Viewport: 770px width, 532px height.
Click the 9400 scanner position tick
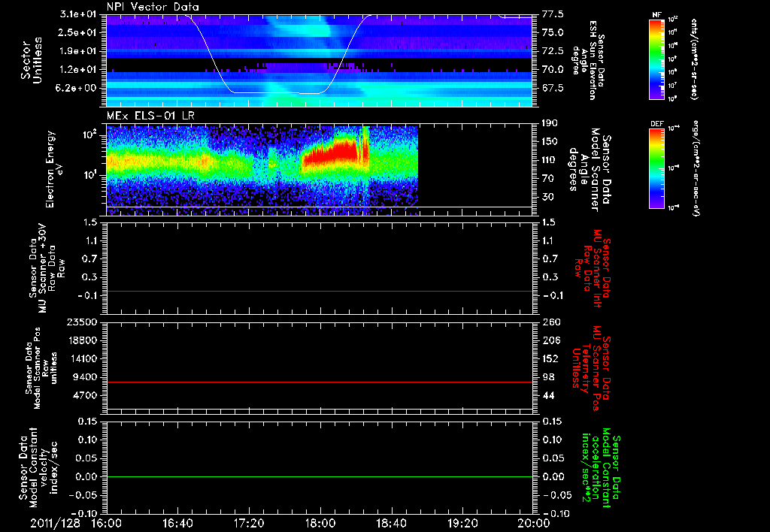(x=85, y=377)
